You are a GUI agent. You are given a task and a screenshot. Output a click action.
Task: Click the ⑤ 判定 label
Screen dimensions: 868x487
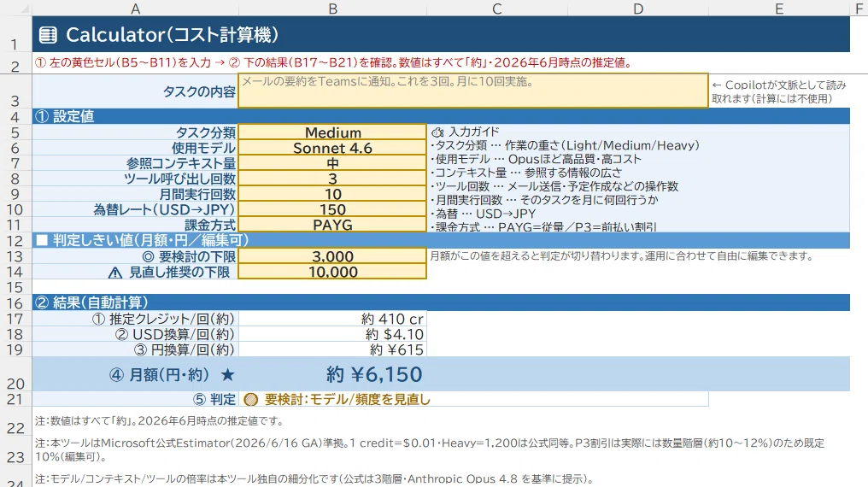pos(214,400)
